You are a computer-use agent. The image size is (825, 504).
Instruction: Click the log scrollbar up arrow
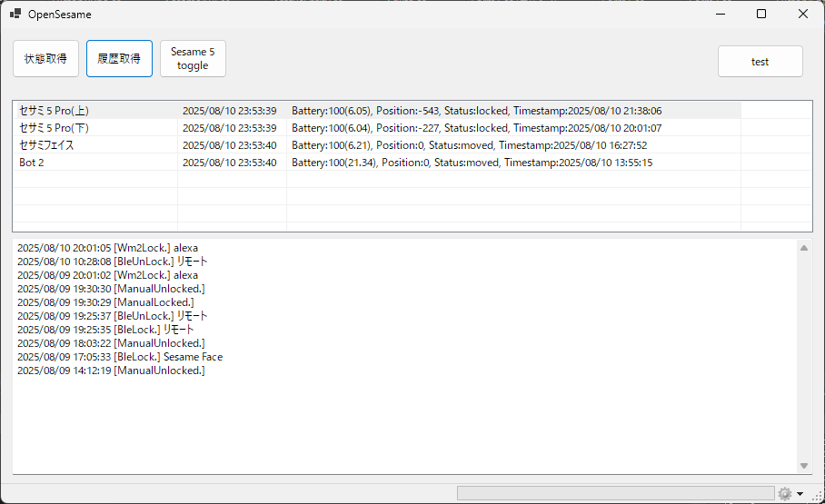click(x=804, y=248)
